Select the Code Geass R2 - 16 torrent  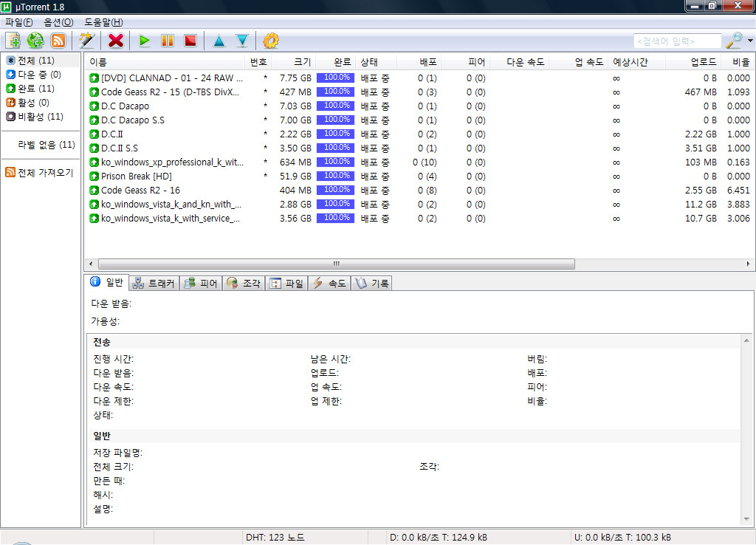tap(419, 190)
